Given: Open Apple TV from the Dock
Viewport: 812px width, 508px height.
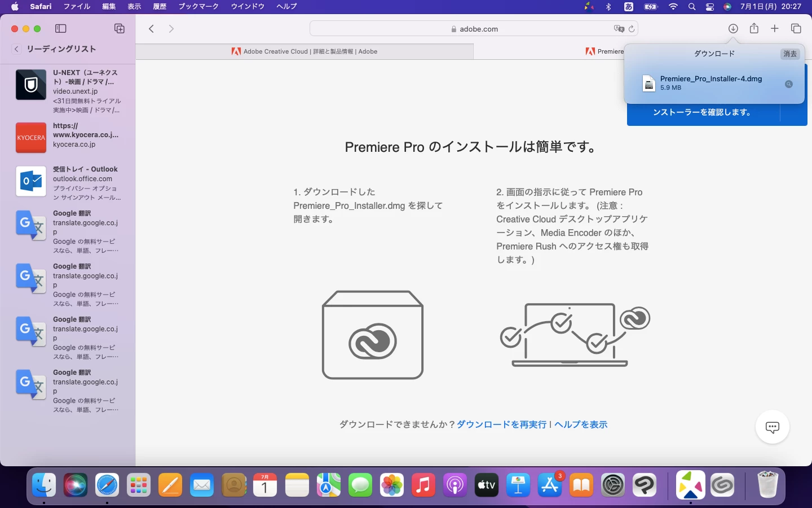Looking at the screenshot, I should point(487,485).
